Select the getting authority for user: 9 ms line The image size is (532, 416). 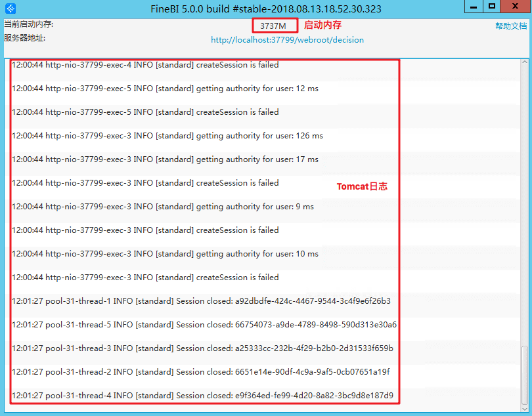(x=163, y=207)
